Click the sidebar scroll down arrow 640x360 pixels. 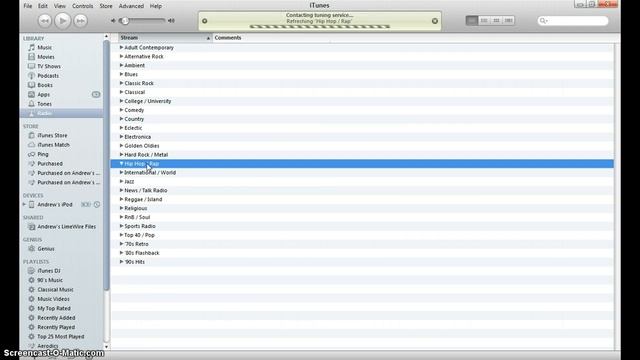point(107,347)
